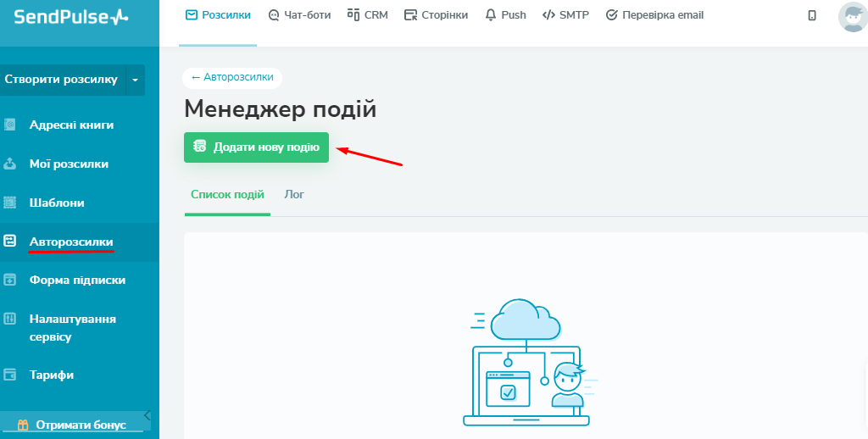Go to Push notifications section
The width and height of the screenshot is (868, 439).
505,15
